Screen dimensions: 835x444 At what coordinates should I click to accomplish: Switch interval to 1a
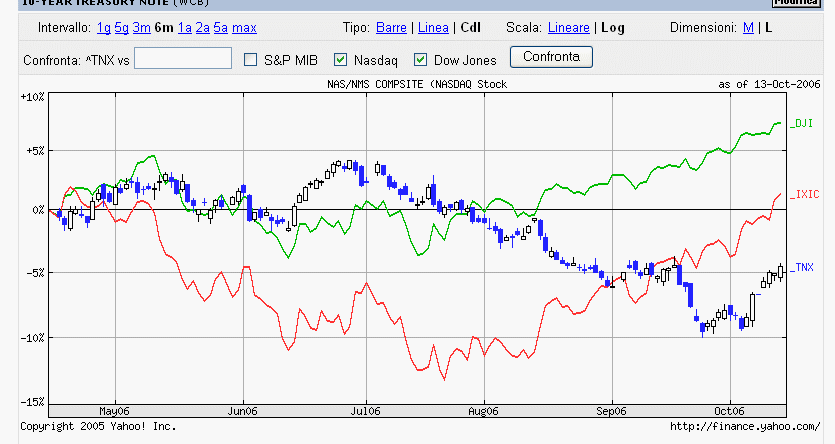tap(184, 28)
